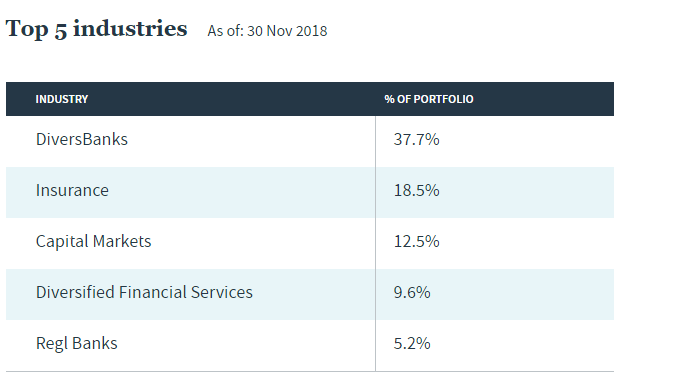Click the As of: 30 Nov 2018 date
The width and height of the screenshot is (684, 385).
pos(267,31)
